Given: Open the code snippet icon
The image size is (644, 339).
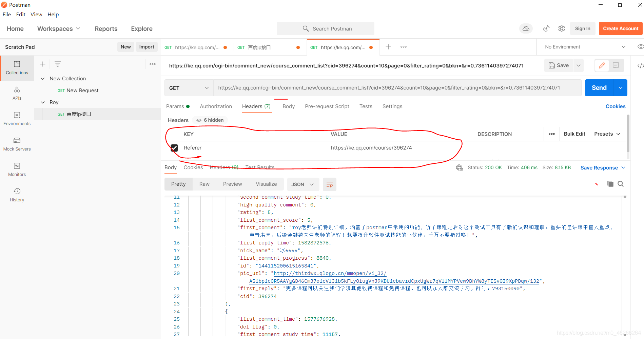Looking at the screenshot, I should pos(640,66).
